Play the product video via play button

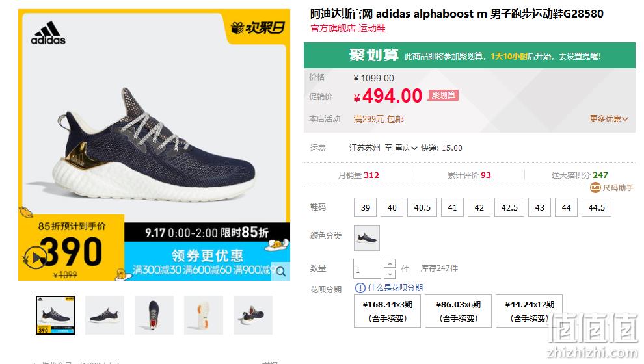(35, 257)
